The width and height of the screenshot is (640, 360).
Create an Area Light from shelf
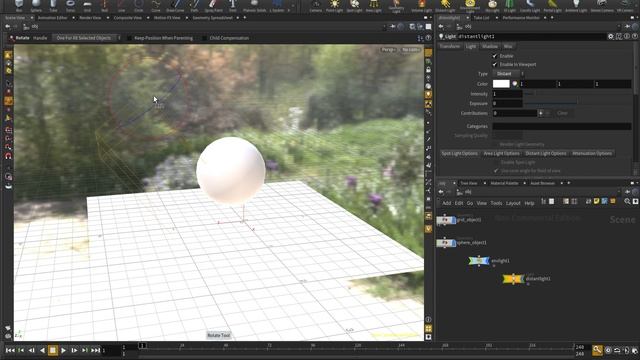click(373, 6)
